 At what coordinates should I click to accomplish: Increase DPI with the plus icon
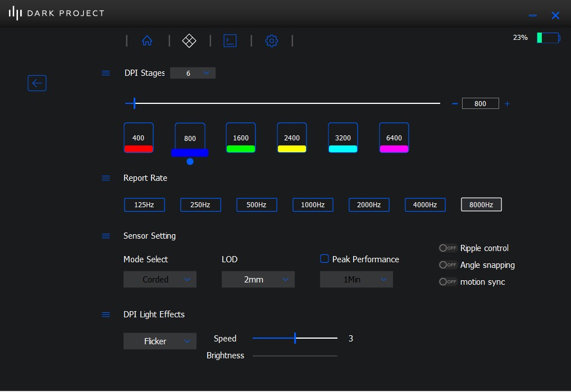point(507,104)
